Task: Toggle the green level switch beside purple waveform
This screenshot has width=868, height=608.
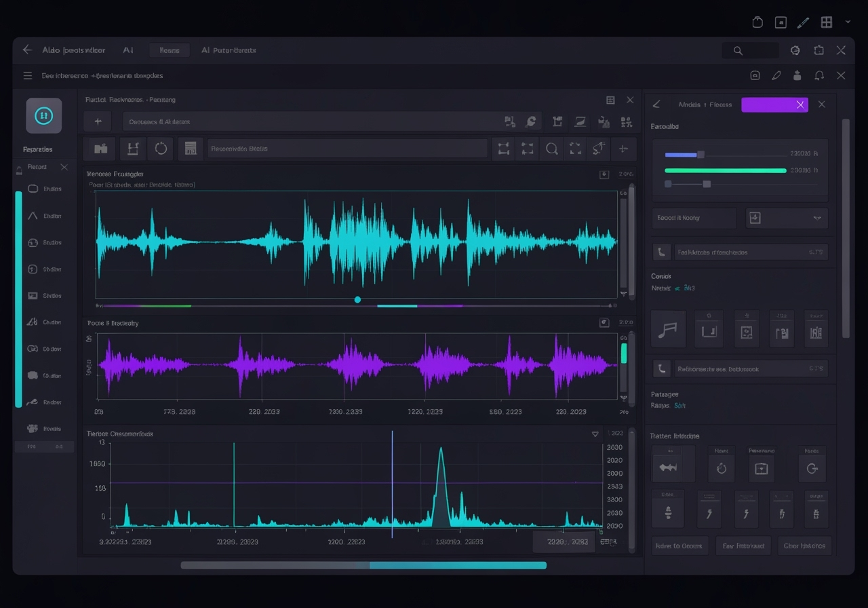Action: [x=624, y=353]
